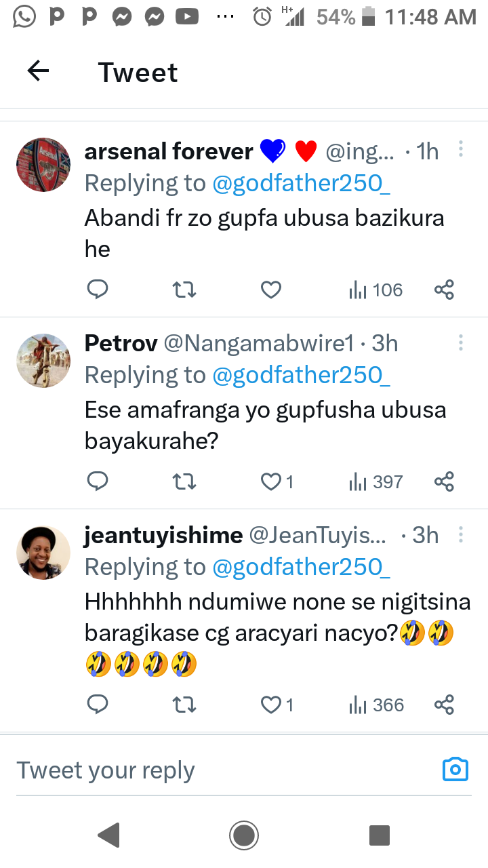488x868 pixels.
Task: Share Petrov's tweet
Action: pos(444,482)
